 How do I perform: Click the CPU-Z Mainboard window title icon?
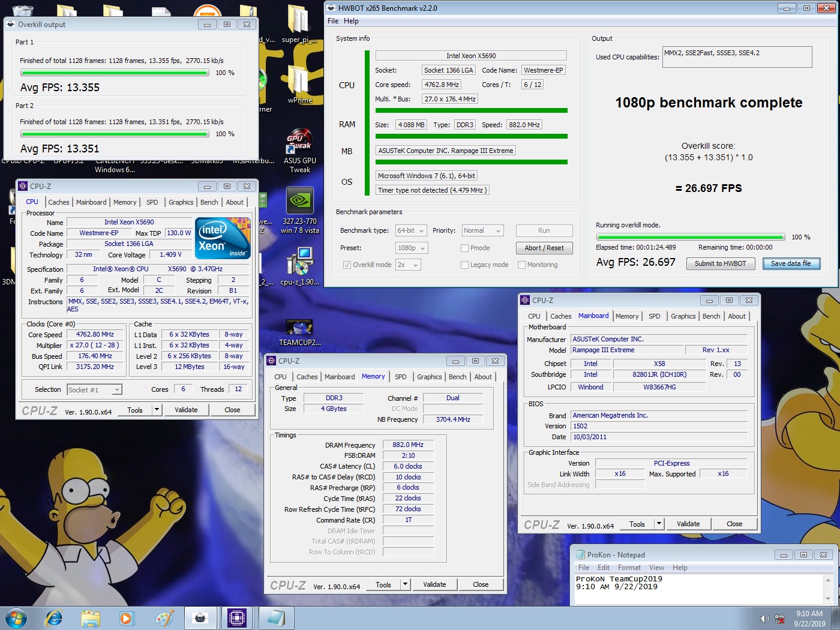pyautogui.click(x=525, y=300)
